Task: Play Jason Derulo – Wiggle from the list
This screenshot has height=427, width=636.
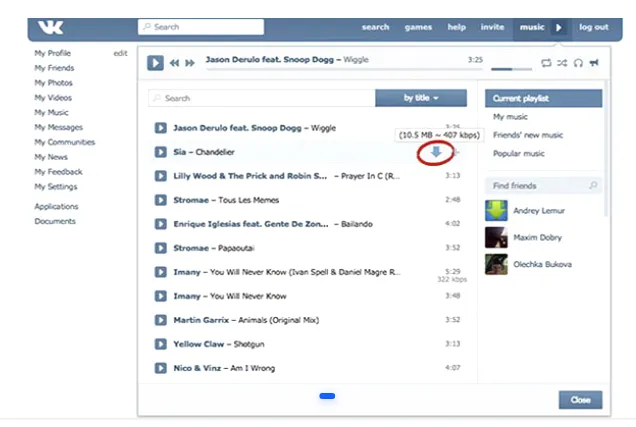Action: pos(161,128)
